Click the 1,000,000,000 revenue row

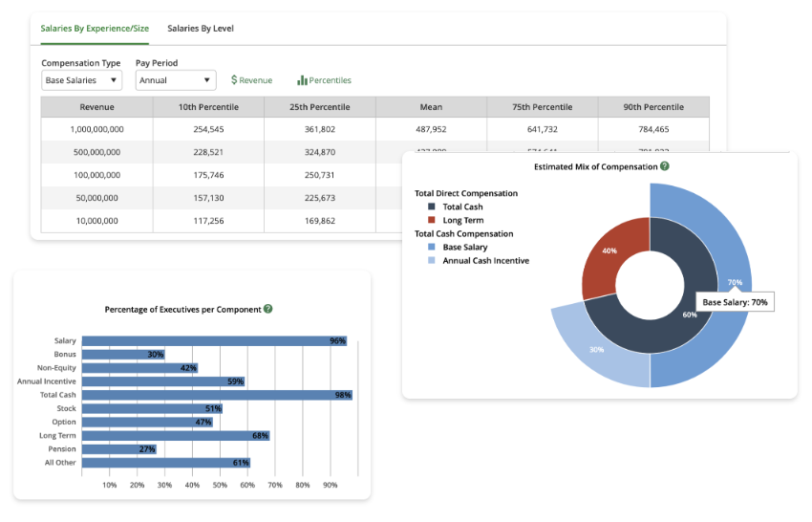point(96,129)
